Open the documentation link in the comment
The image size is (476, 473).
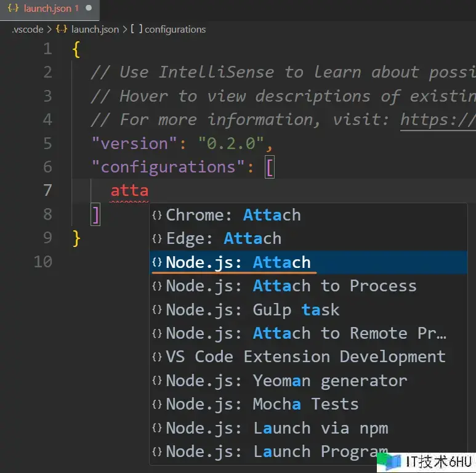437,119
